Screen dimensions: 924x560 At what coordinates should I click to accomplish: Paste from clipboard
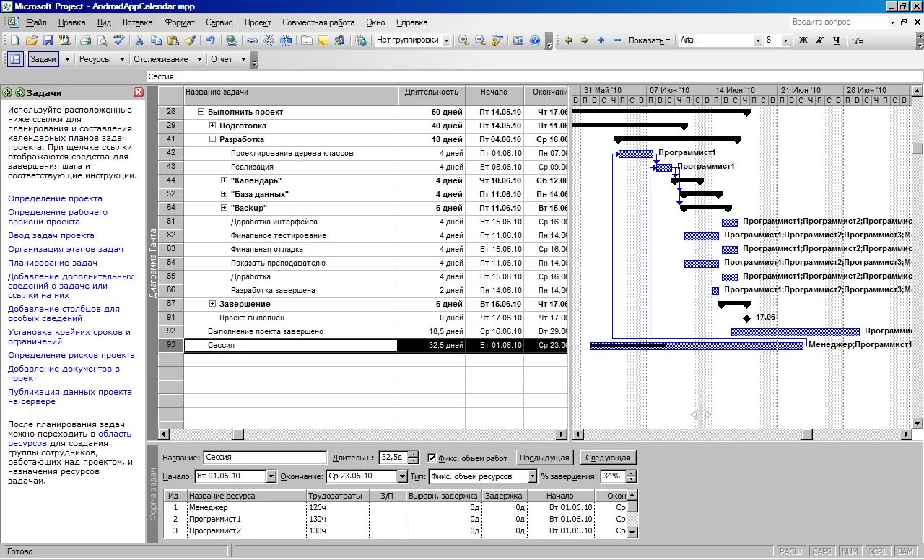coord(173,40)
